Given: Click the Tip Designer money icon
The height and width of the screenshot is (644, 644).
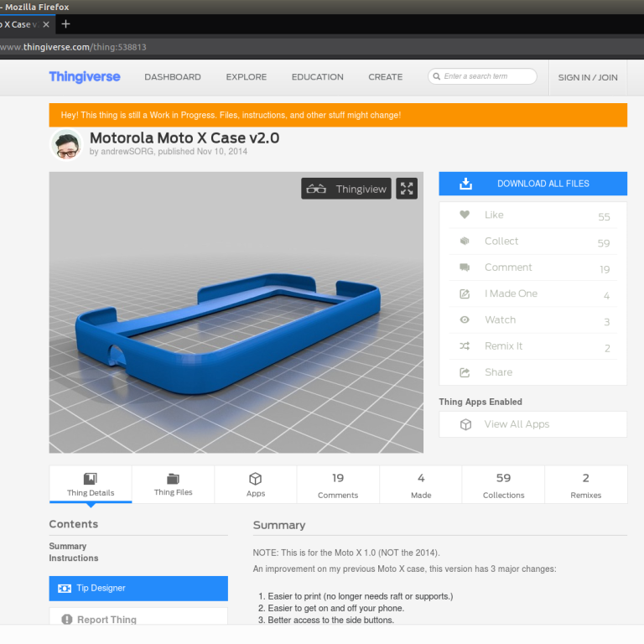Looking at the screenshot, I should (x=65, y=589).
